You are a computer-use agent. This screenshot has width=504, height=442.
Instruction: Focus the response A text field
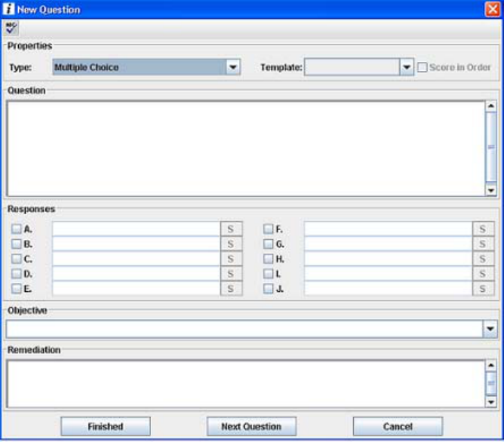pos(137,229)
